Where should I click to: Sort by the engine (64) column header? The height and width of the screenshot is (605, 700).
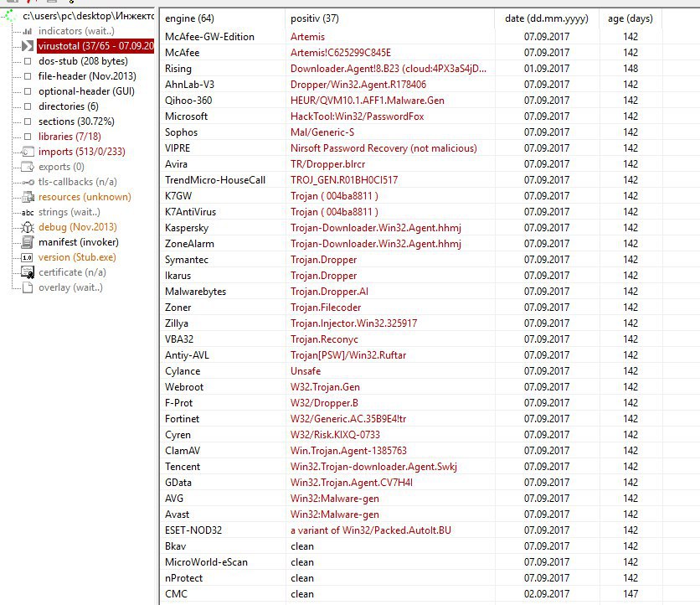(223, 18)
